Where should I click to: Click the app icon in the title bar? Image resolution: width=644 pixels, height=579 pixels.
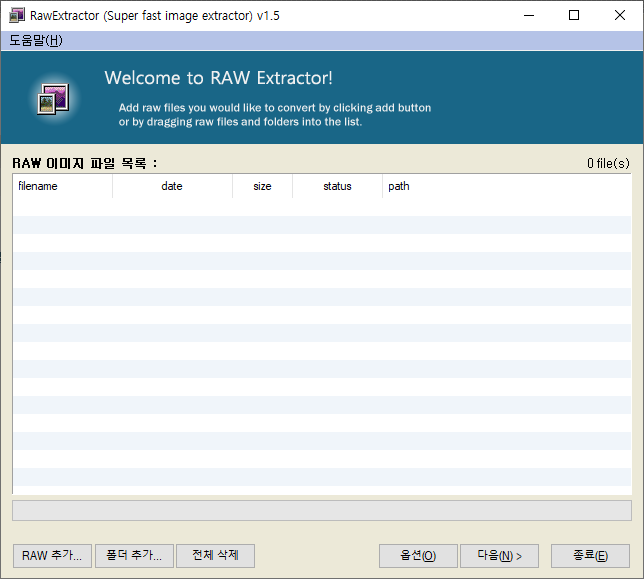[17, 15]
